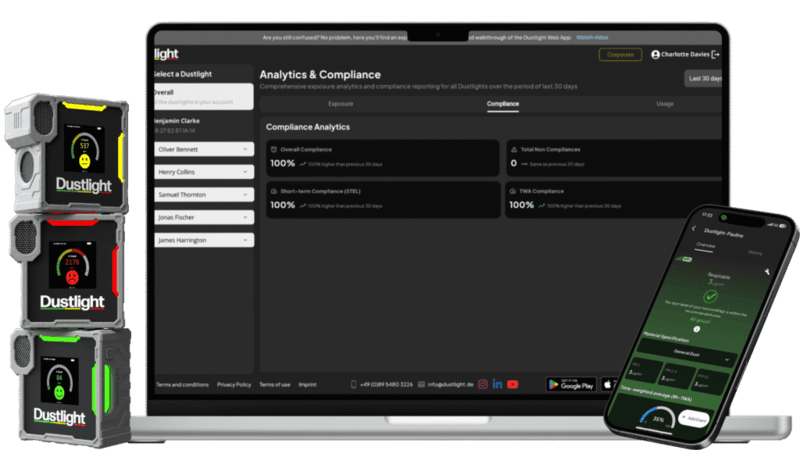The image size is (800, 450).
Task: Tap the Add Event button on phone
Action: click(x=694, y=418)
